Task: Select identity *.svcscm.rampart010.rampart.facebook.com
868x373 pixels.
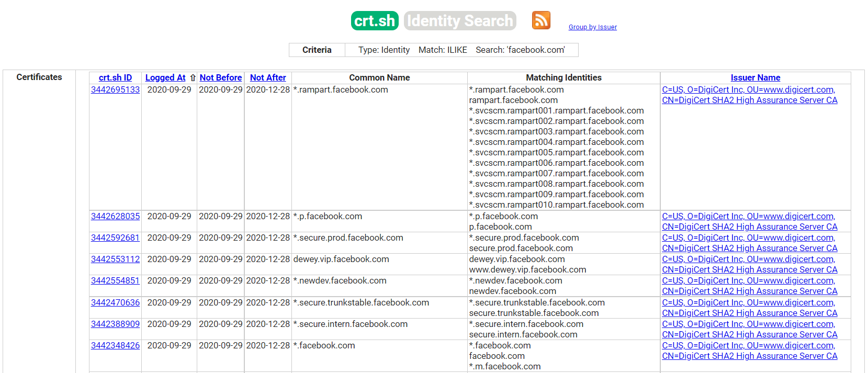Action: tap(557, 205)
